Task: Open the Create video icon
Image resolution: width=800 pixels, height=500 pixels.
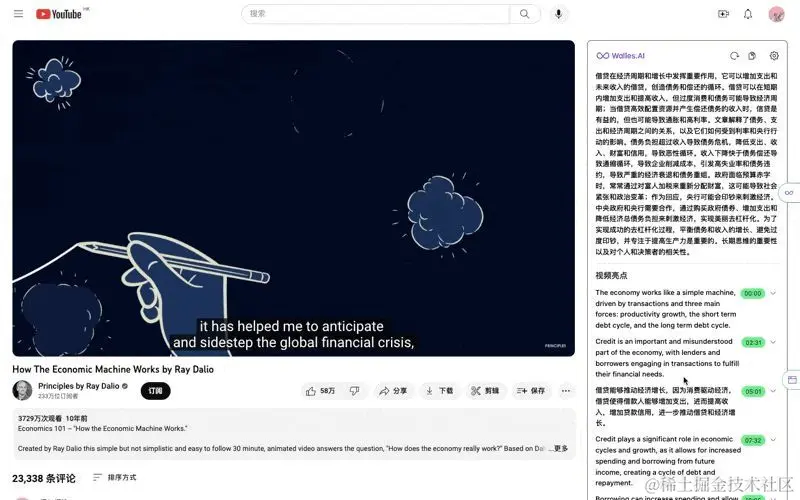Action: (x=723, y=14)
